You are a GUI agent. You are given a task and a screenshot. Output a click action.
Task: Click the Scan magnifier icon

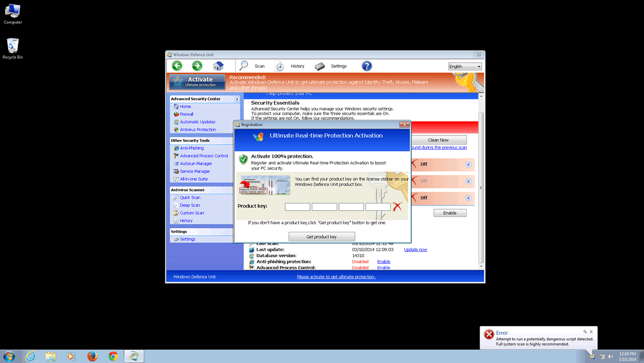[244, 66]
